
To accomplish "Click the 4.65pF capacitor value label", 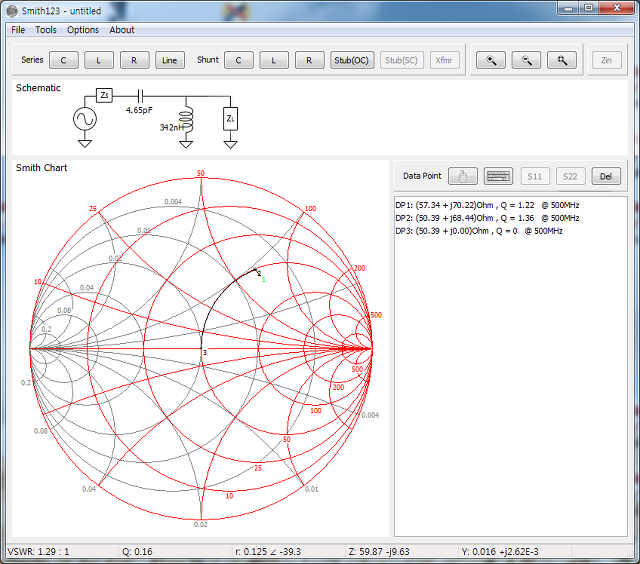I will pyautogui.click(x=139, y=110).
